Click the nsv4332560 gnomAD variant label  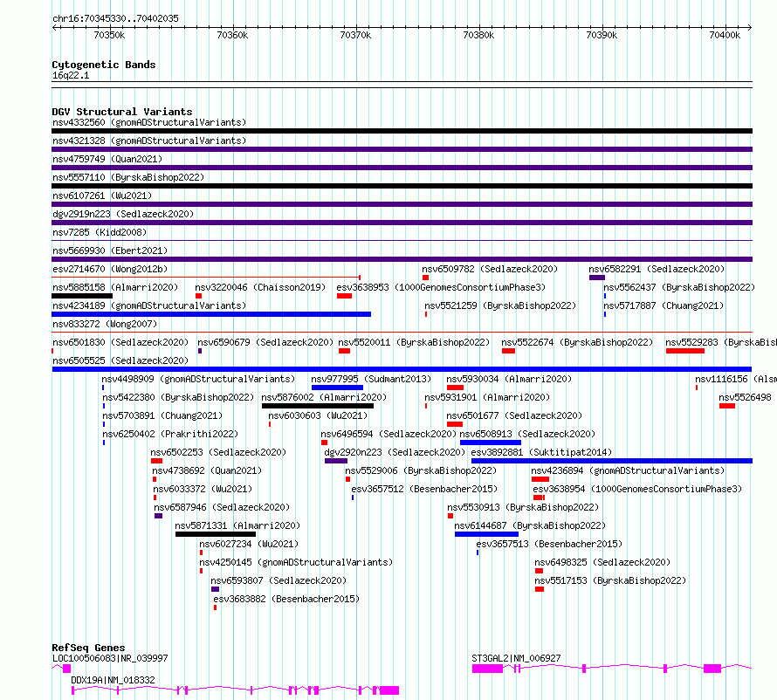click(149, 122)
